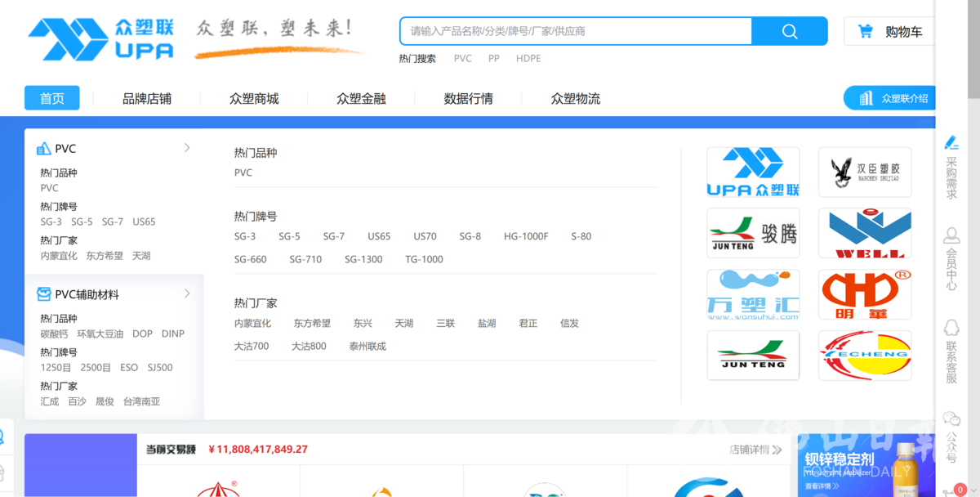The width and height of the screenshot is (980, 497).
Task: Select the 首页 tab
Action: [52, 98]
